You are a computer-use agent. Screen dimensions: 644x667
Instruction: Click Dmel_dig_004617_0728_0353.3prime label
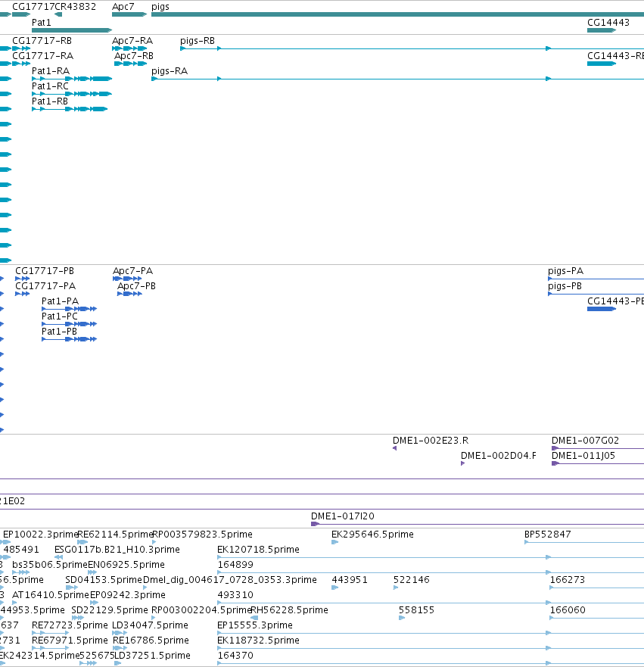click(230, 580)
